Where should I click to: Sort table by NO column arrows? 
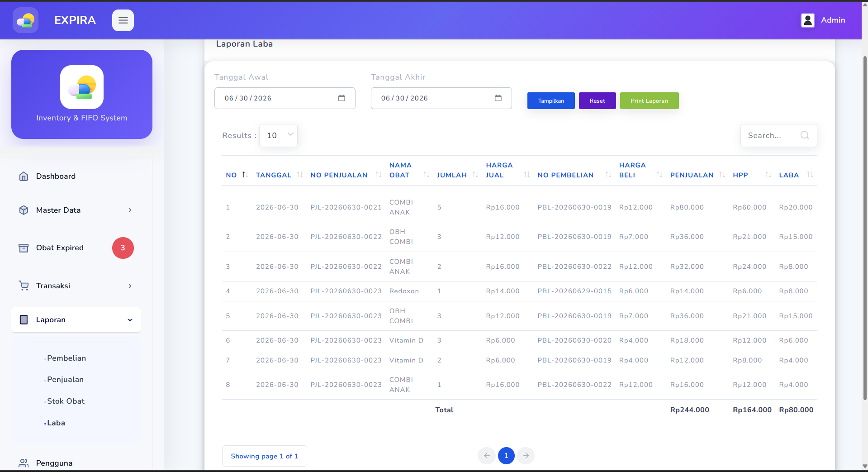(x=245, y=175)
